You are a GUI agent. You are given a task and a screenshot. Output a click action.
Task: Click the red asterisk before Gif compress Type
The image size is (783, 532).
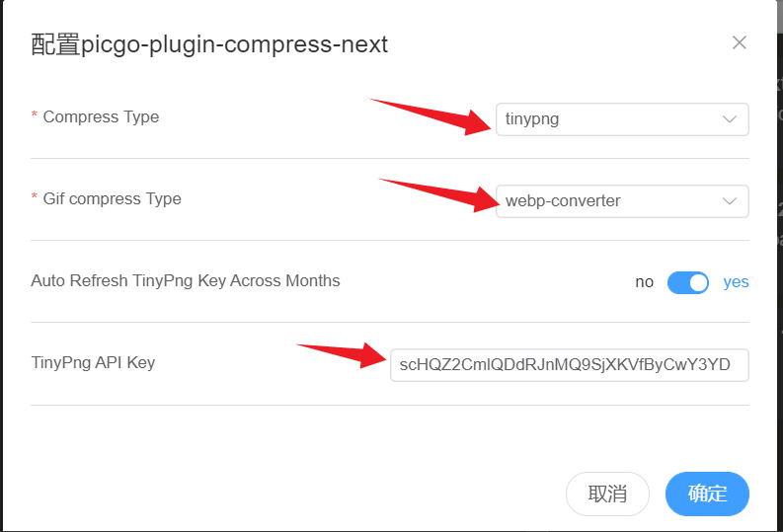[35, 199]
